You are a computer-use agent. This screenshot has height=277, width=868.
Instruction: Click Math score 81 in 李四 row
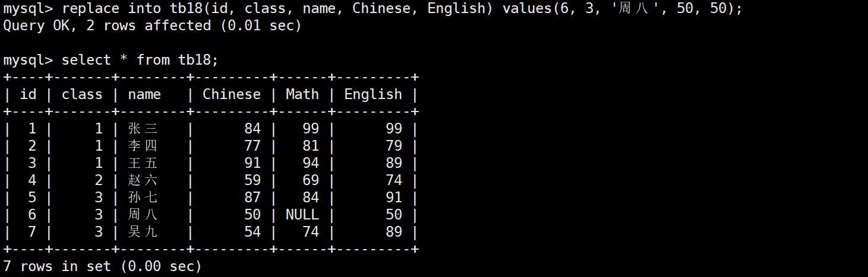pos(311,146)
